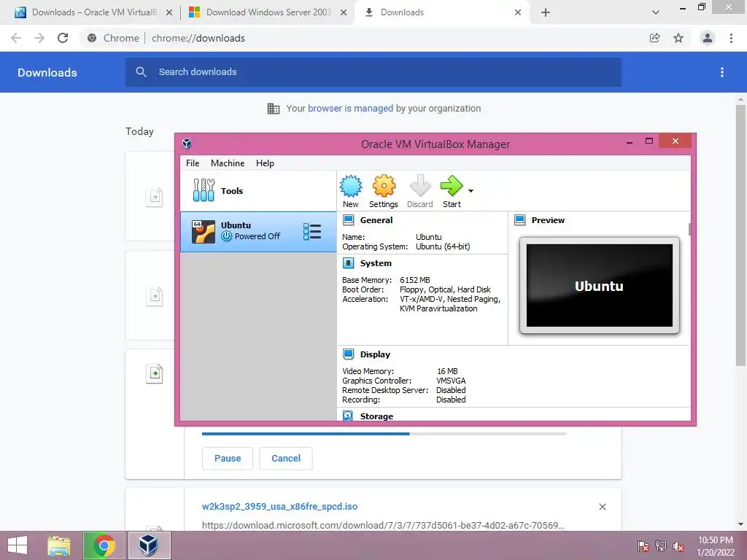Expand the Start button dropdown arrow

click(x=471, y=191)
